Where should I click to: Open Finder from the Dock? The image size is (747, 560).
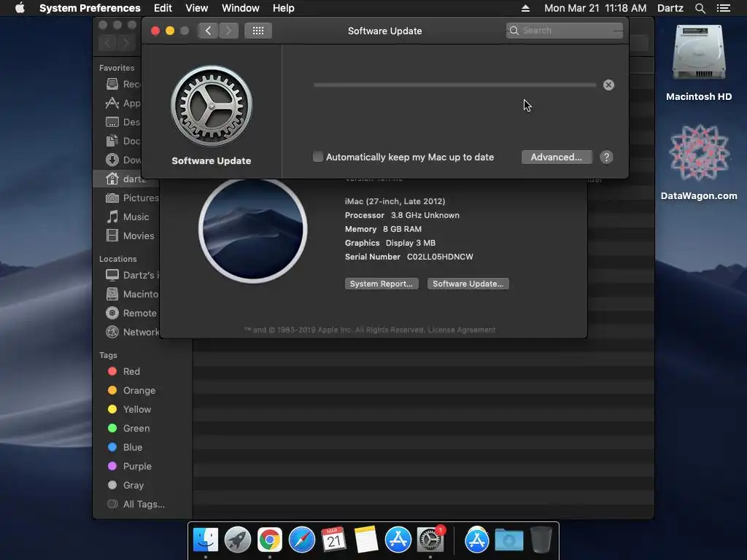click(205, 540)
